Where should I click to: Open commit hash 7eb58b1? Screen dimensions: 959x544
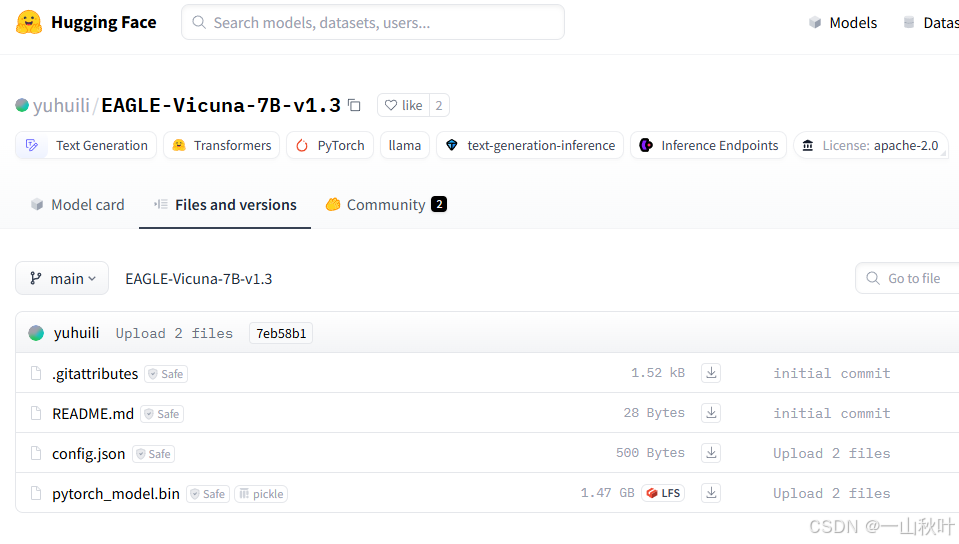click(281, 333)
